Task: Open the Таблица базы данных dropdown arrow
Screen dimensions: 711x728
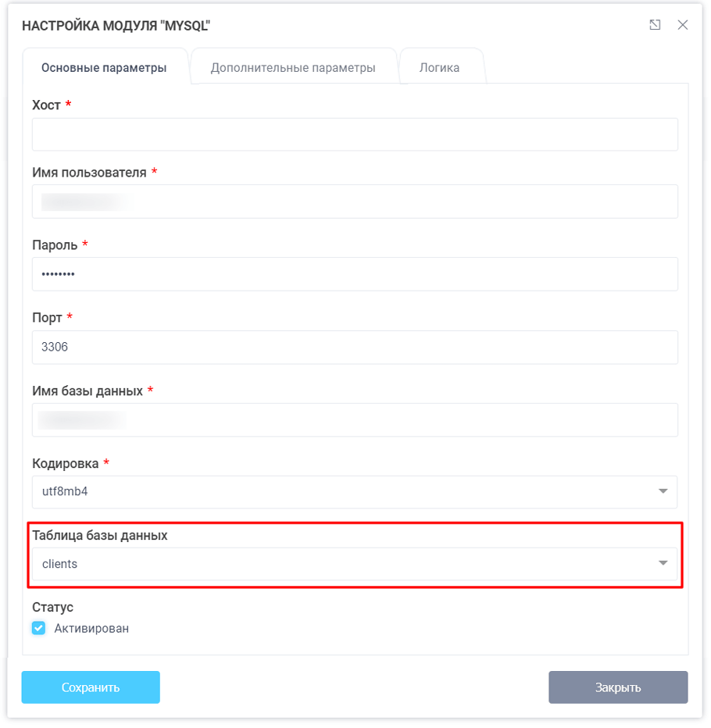Action: pos(663,562)
